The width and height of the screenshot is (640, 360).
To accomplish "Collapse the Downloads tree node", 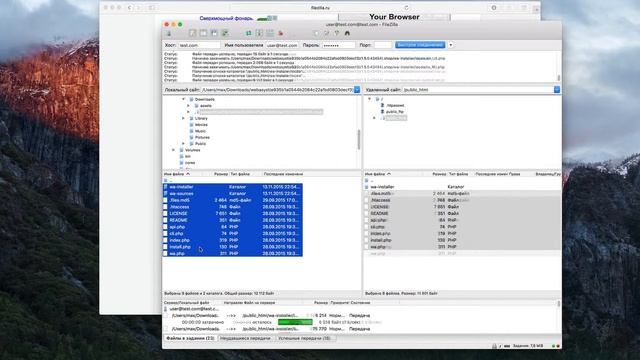I will tap(183, 99).
